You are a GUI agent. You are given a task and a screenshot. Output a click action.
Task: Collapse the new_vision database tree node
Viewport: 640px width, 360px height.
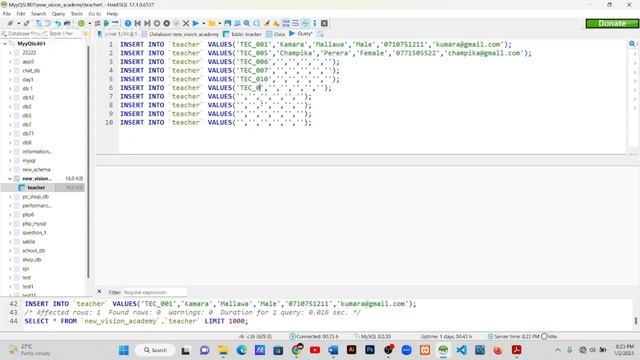tap(10, 178)
